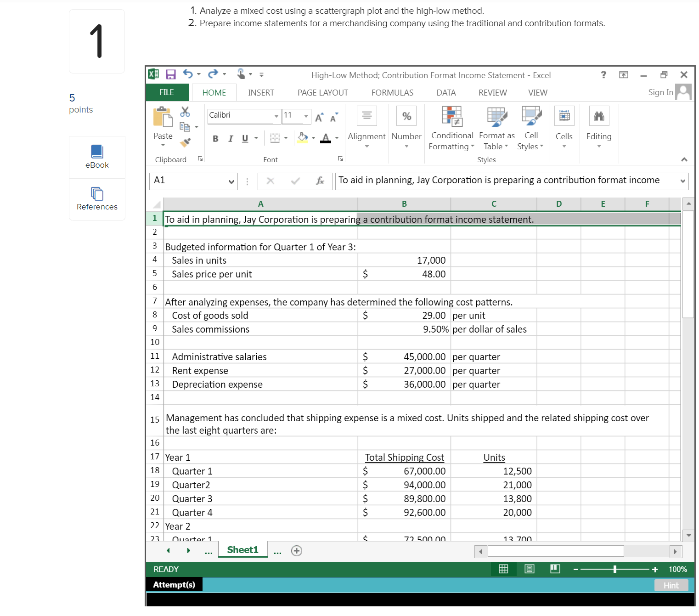Open the eBook reference link
This screenshot has height=616, width=699.
(96, 157)
